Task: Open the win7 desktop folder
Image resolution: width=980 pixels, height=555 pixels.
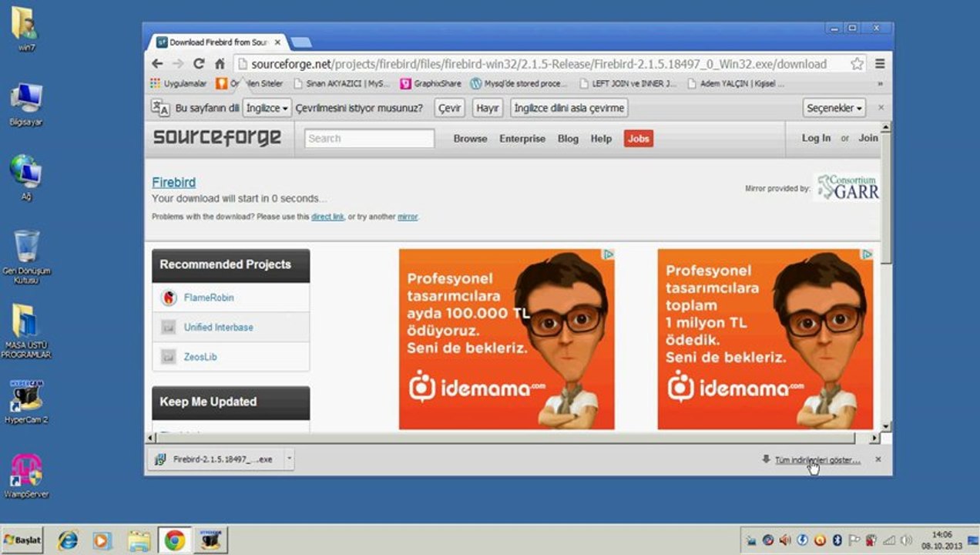Action: [26, 29]
